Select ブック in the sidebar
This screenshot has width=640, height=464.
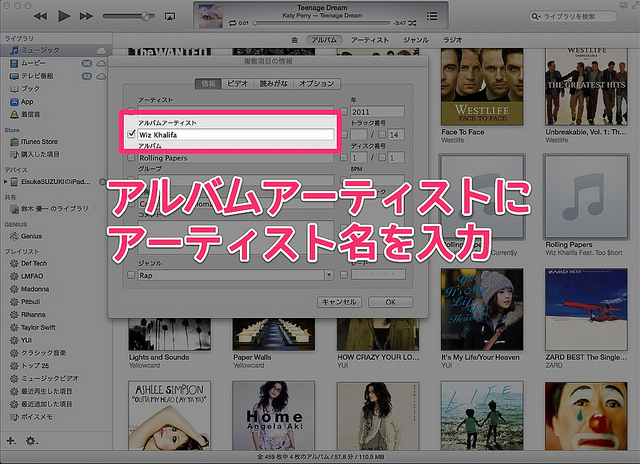[31, 89]
